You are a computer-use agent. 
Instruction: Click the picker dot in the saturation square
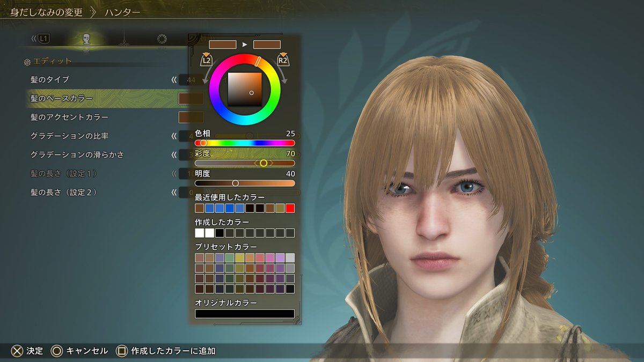[x=251, y=93]
